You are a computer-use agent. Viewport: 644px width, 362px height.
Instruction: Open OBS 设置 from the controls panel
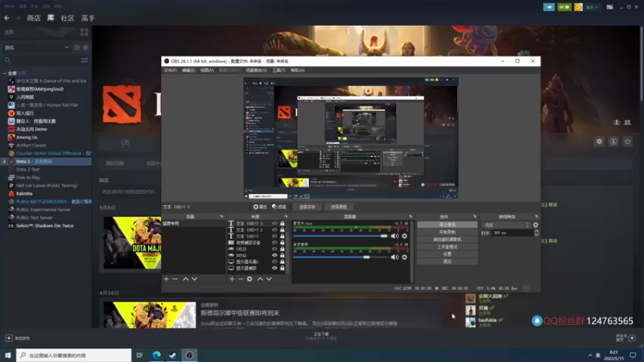(448, 254)
